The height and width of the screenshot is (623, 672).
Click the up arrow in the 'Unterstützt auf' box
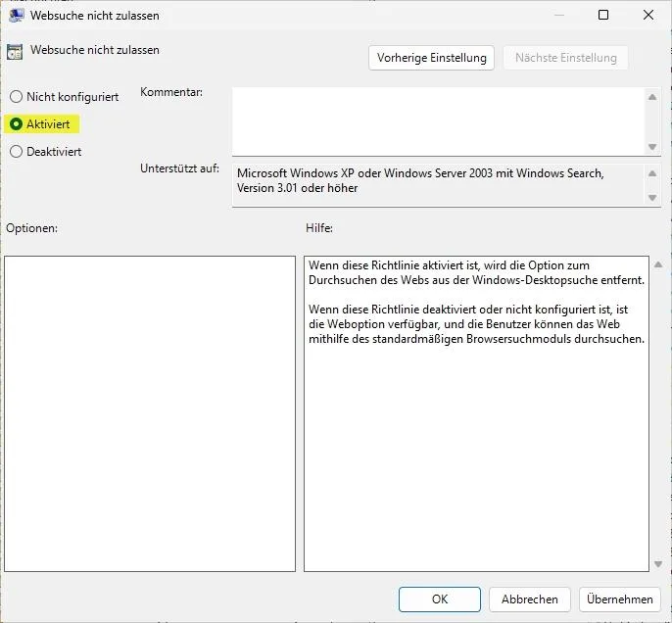(653, 173)
